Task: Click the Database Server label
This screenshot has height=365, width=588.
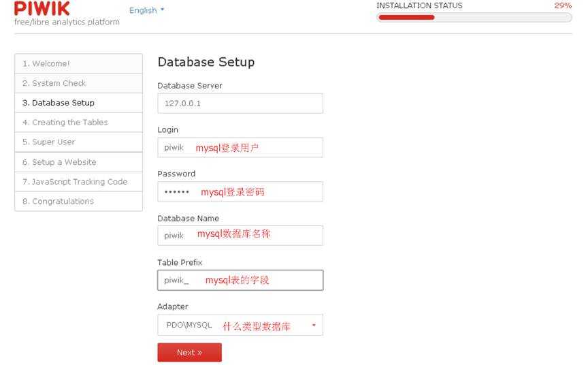Action: pyautogui.click(x=190, y=86)
